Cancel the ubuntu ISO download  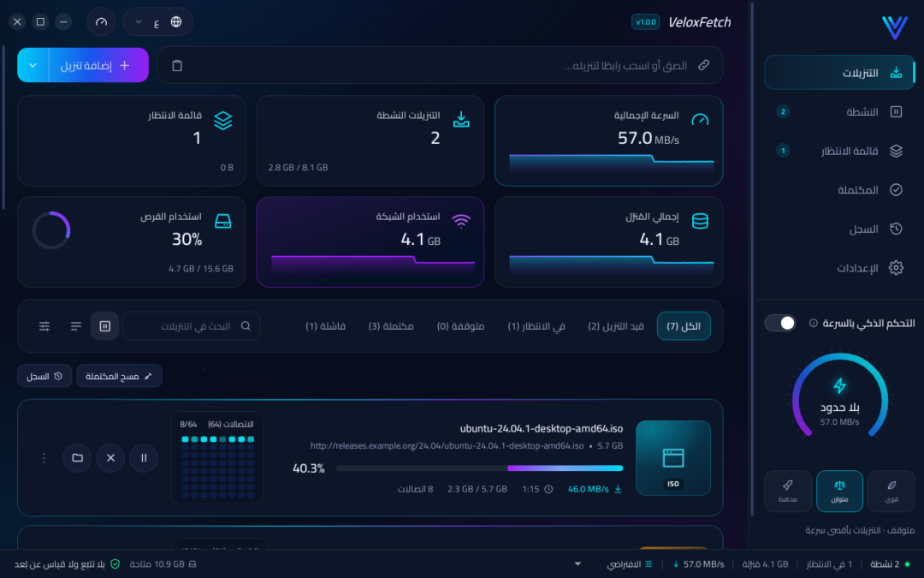point(110,457)
